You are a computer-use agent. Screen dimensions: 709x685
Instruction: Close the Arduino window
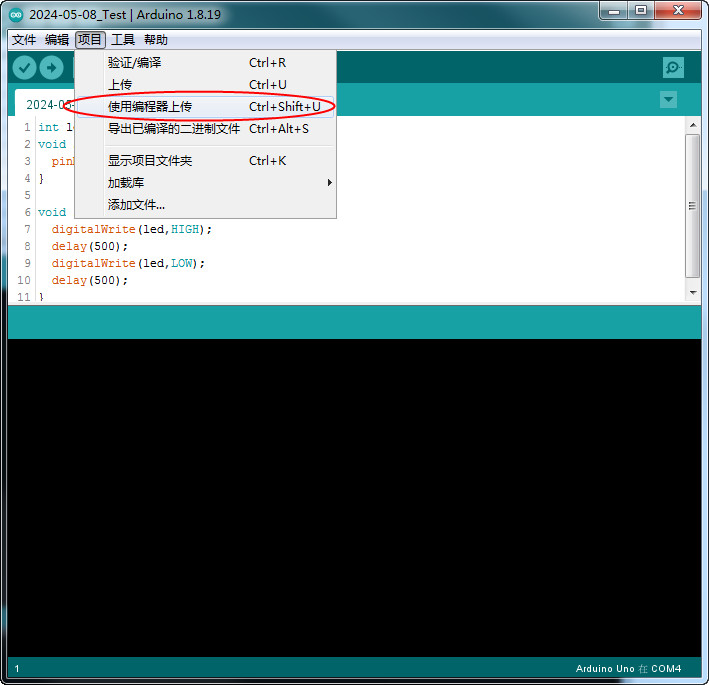[678, 11]
